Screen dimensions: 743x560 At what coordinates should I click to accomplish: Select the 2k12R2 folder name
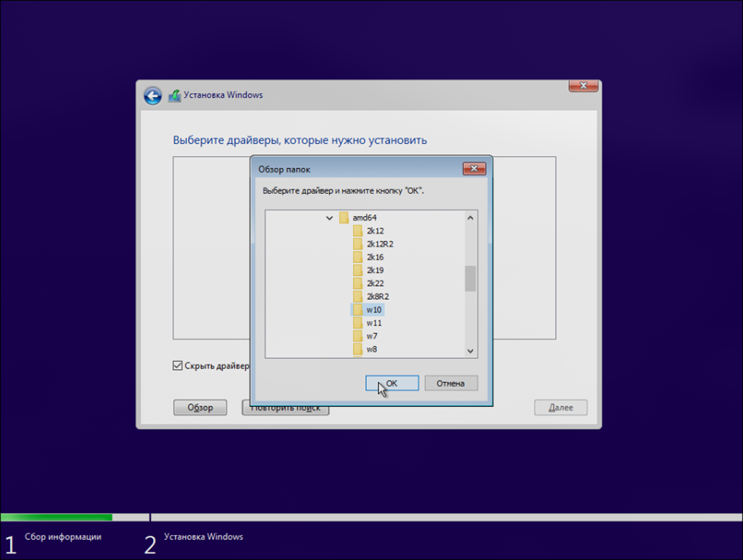pyautogui.click(x=380, y=244)
